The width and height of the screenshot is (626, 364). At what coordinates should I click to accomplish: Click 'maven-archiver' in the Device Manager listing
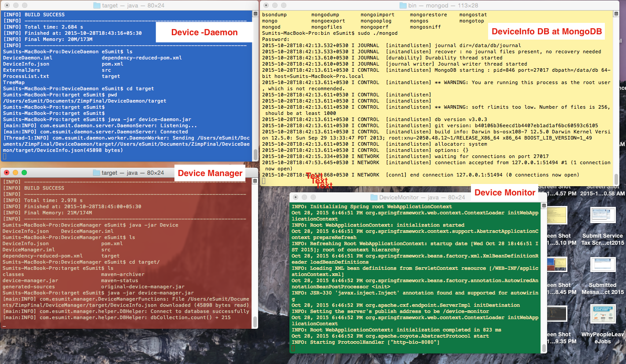(x=122, y=274)
